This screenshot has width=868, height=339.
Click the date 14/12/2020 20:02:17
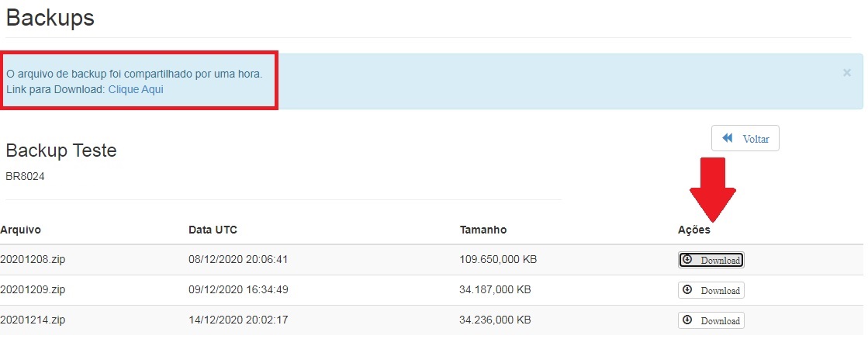coord(238,320)
